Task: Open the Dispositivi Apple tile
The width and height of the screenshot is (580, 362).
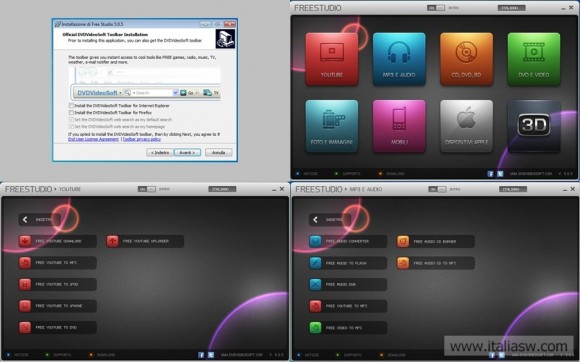Action: pos(466,126)
